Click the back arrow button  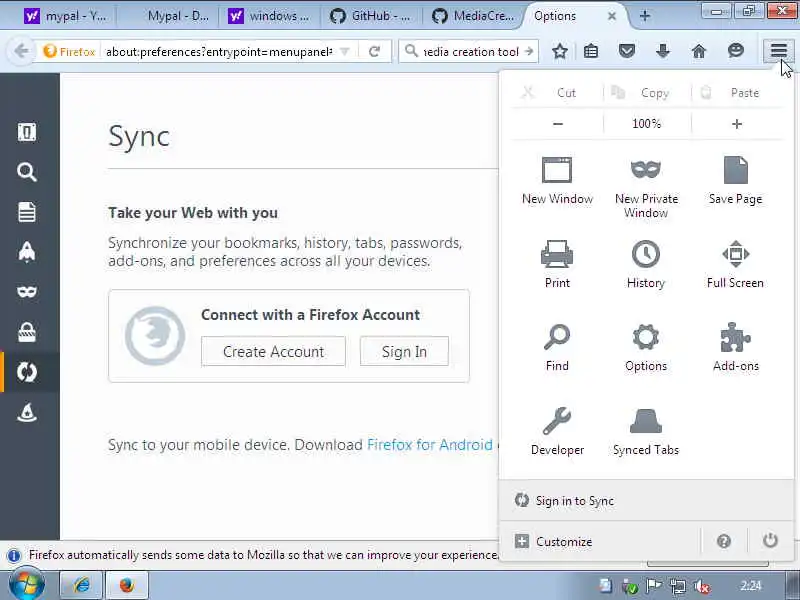coord(21,51)
